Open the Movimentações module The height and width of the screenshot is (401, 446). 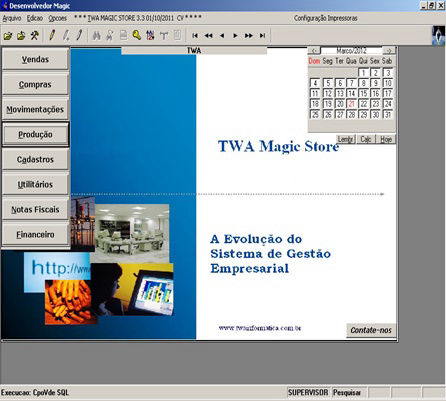35,109
